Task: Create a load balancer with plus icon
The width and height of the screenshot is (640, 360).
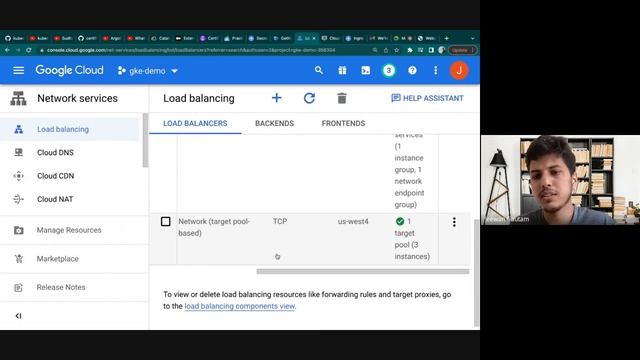Action: pyautogui.click(x=276, y=98)
